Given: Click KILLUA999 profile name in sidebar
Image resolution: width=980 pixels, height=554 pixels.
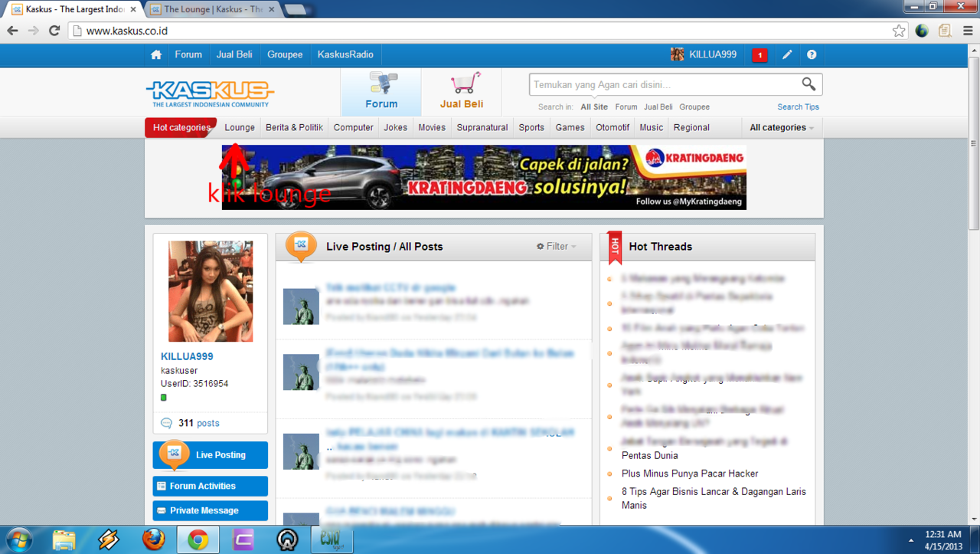Looking at the screenshot, I should [187, 356].
